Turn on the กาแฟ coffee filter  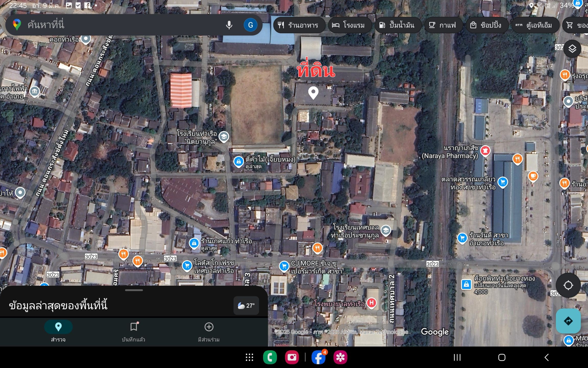point(443,25)
